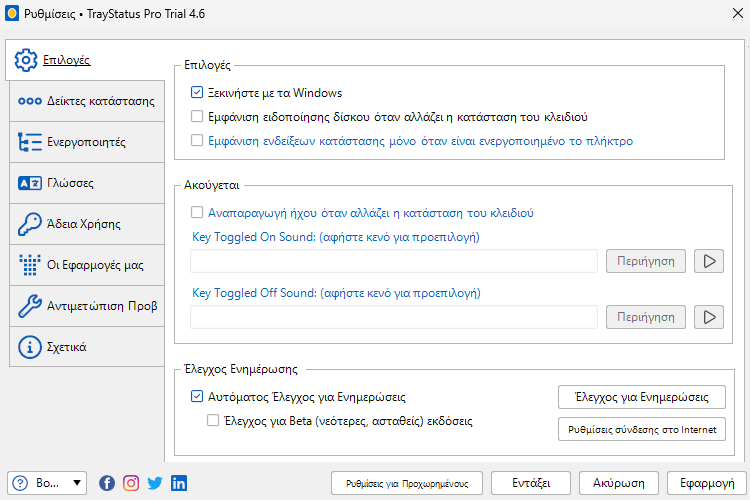The height and width of the screenshot is (500, 750).
Task: Click the Key Toggled On Sound field
Action: click(394, 261)
